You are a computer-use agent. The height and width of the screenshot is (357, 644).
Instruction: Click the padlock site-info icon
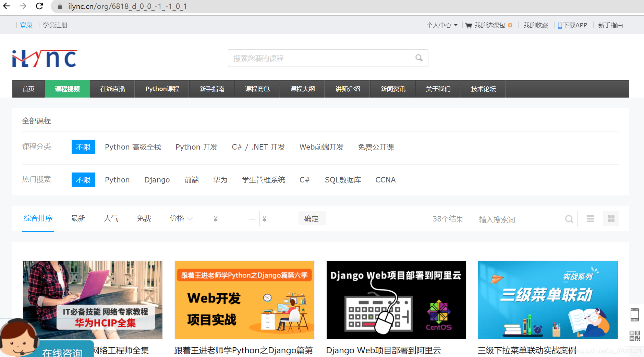click(60, 7)
